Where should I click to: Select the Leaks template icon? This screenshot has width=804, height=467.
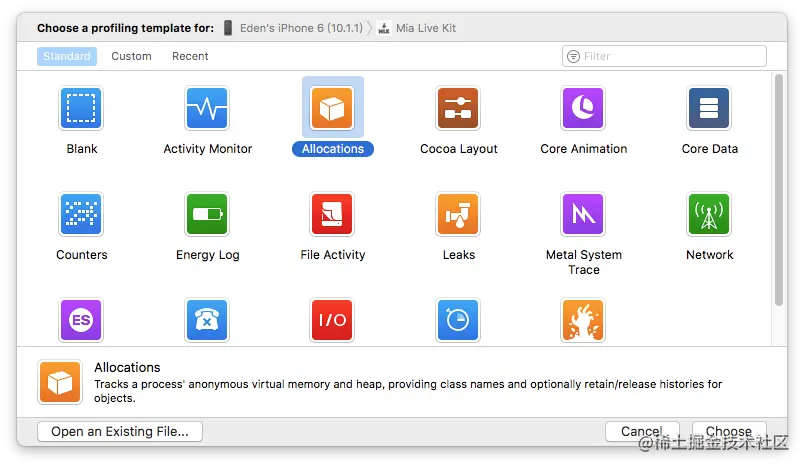(458, 214)
